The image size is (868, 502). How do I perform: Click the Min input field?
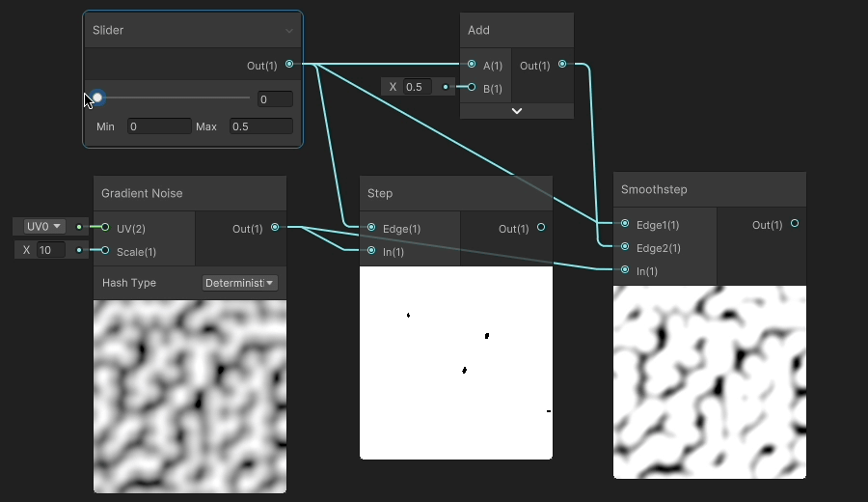tap(159, 126)
